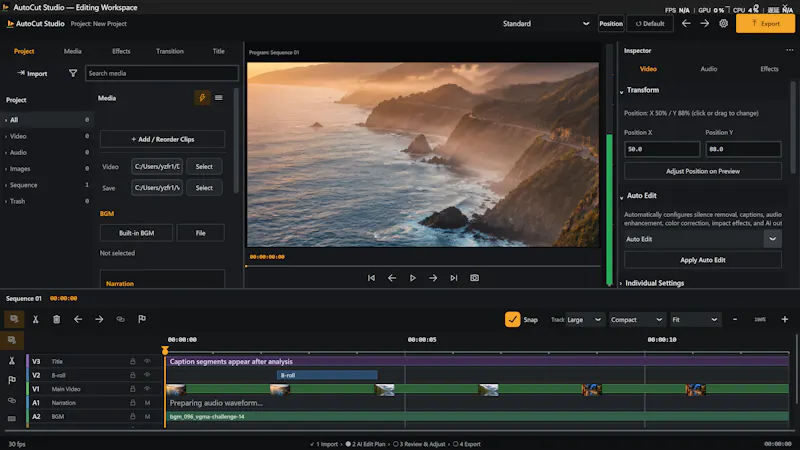Screen dimensions: 800x450
Task: Open Inspector more options (three dots)
Action: [x=790, y=51]
